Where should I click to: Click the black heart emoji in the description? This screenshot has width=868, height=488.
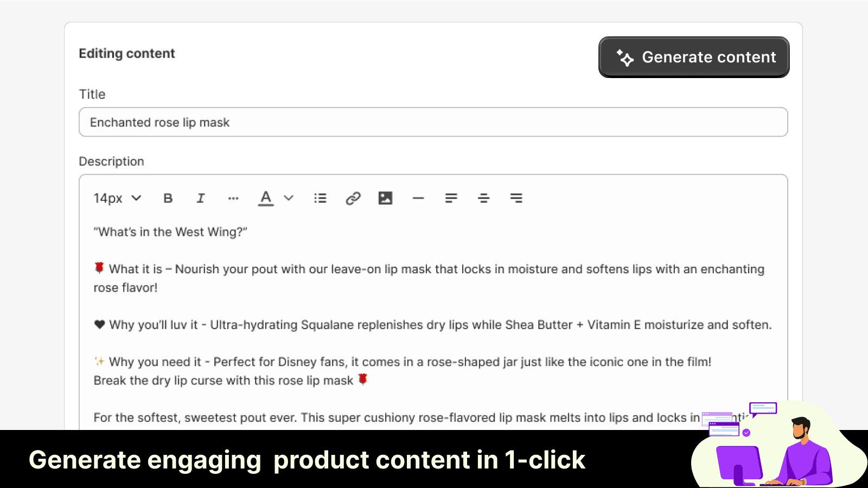(x=99, y=325)
